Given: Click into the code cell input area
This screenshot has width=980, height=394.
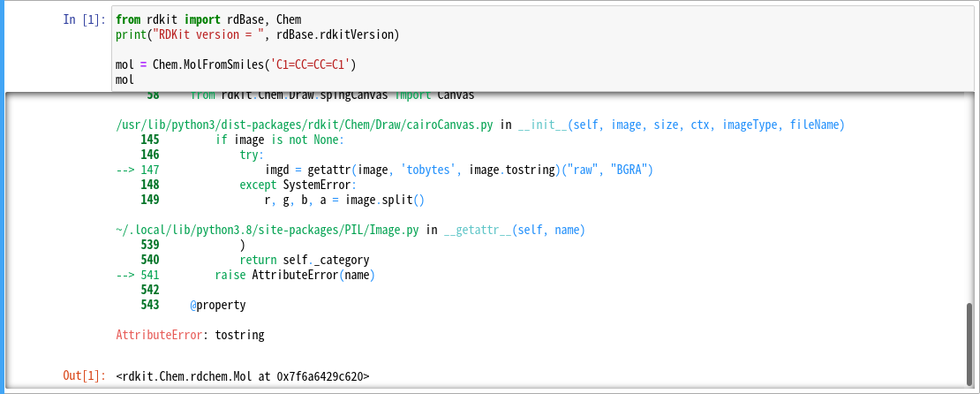Looking at the screenshot, I should point(541,49).
